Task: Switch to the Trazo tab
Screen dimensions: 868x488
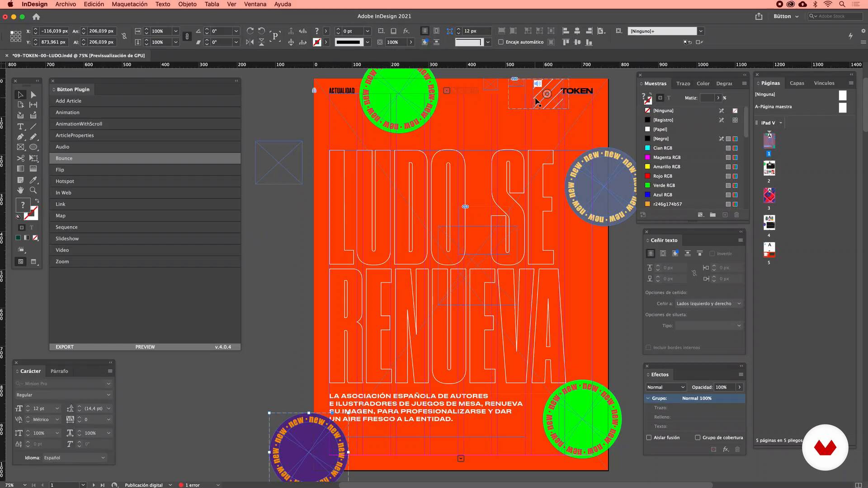Action: [x=683, y=84]
